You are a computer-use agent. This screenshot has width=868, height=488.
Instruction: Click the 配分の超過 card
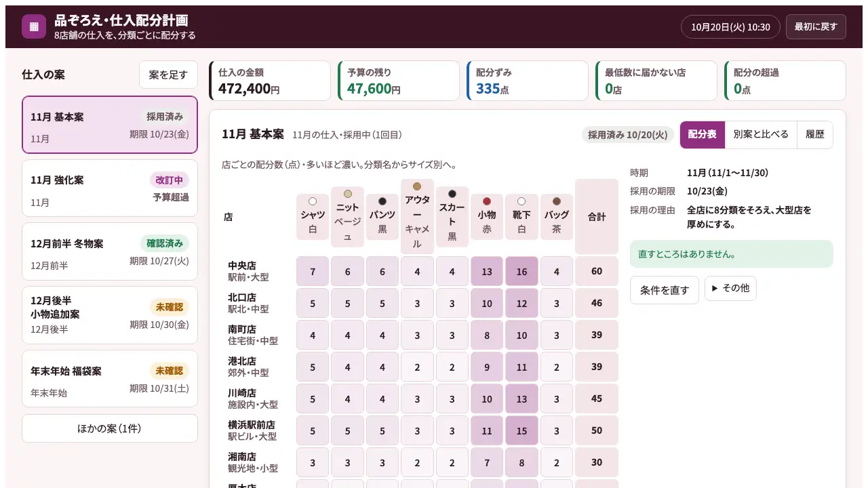(785, 81)
